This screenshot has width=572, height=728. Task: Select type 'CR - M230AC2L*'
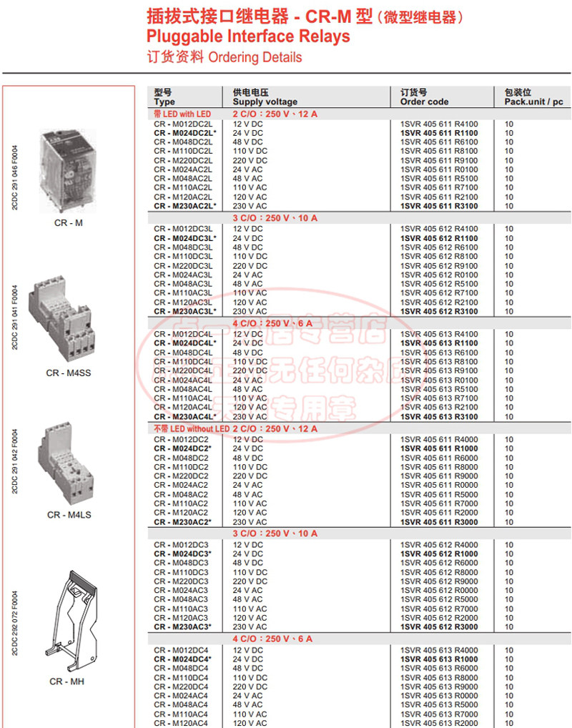coord(184,206)
